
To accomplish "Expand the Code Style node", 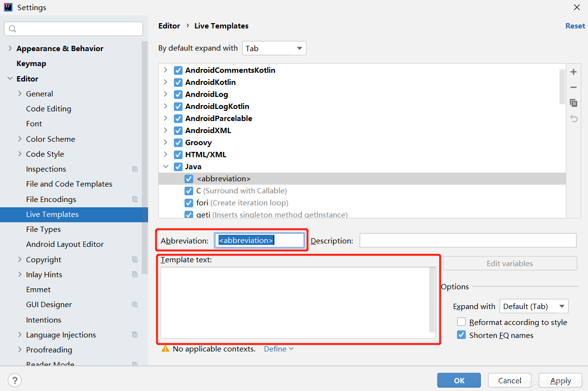I will (20, 154).
